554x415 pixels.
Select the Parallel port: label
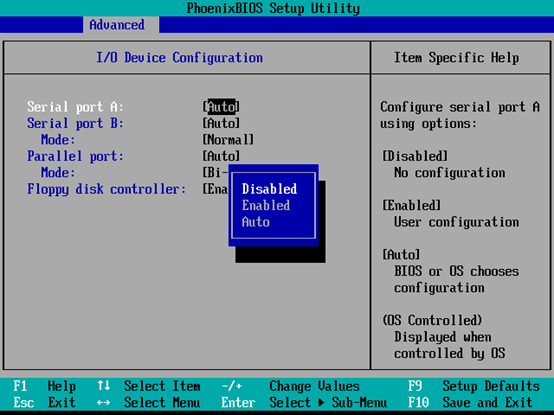pos(75,156)
